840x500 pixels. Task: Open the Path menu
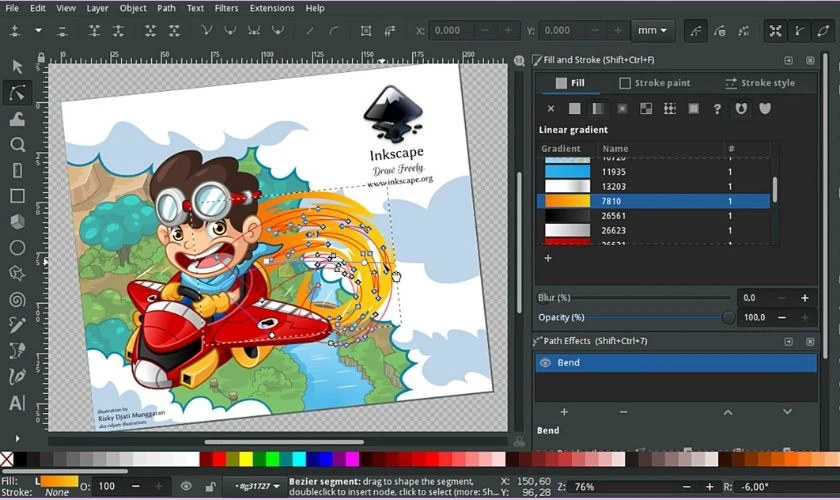tap(166, 8)
